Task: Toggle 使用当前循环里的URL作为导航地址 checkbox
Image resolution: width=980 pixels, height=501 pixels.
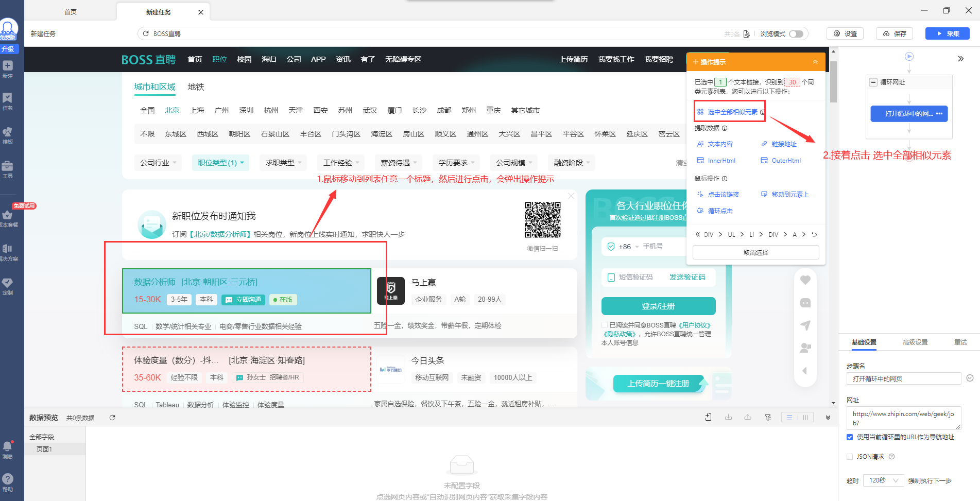Action: pos(850,437)
